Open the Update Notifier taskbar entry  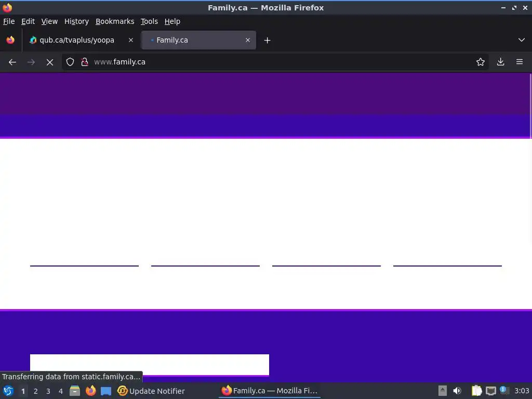[151, 391]
